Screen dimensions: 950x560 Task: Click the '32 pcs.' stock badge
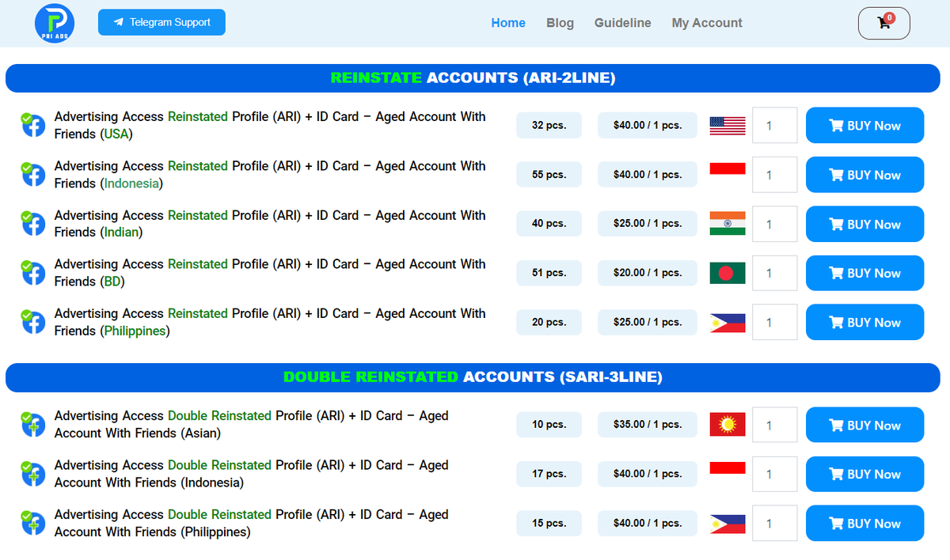(x=549, y=125)
